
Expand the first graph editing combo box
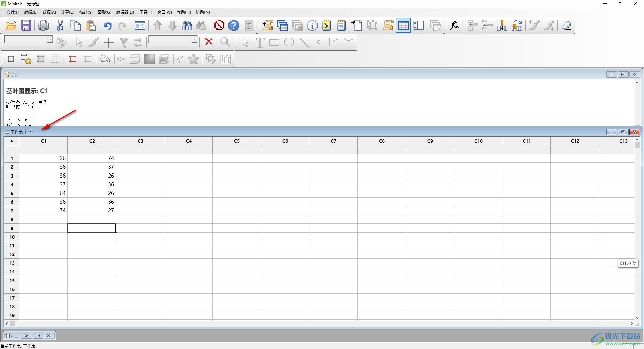pos(50,39)
